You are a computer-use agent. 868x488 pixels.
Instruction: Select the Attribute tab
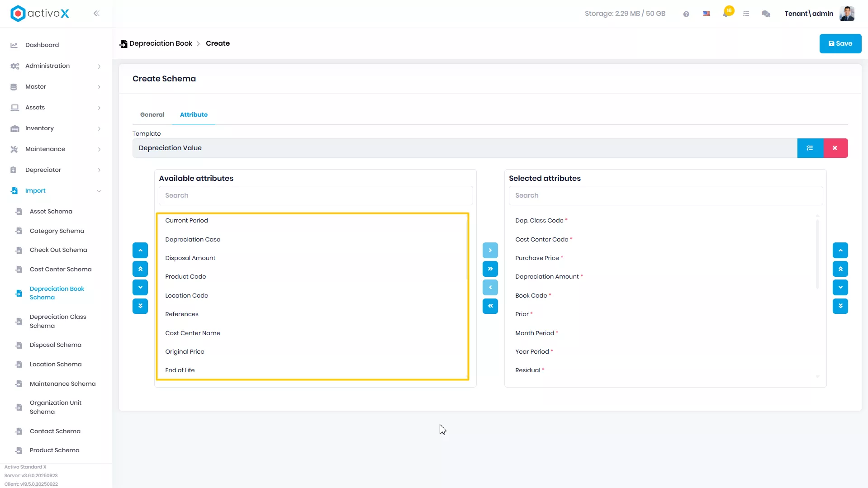pyautogui.click(x=194, y=114)
